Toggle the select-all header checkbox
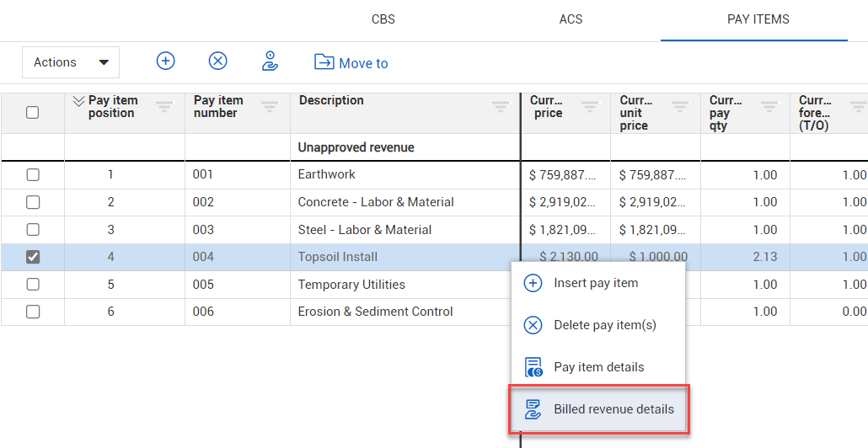 [x=33, y=112]
